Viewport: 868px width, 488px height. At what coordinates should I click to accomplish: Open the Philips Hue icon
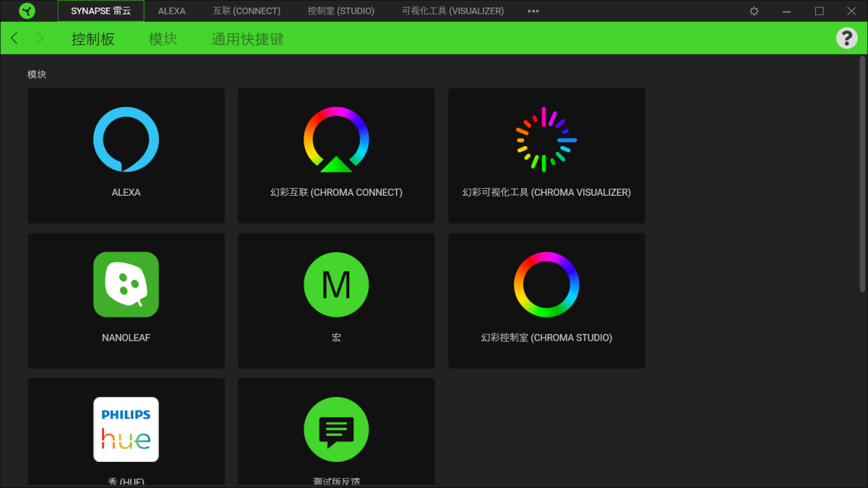click(126, 430)
